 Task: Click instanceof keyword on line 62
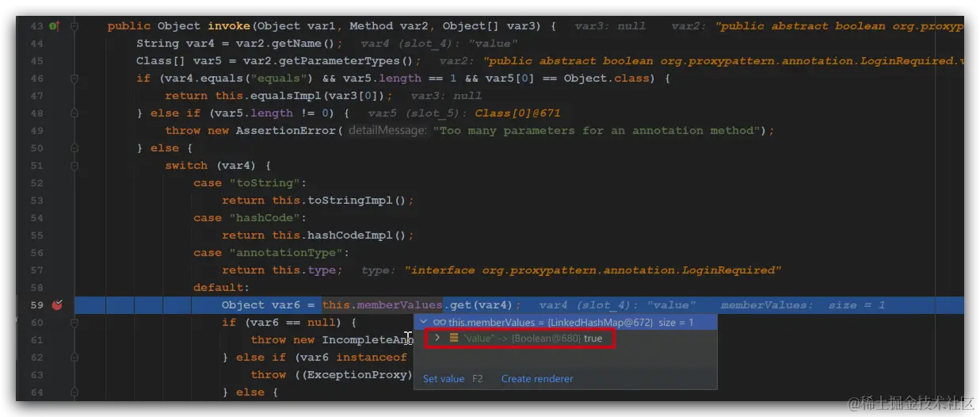(x=372, y=358)
